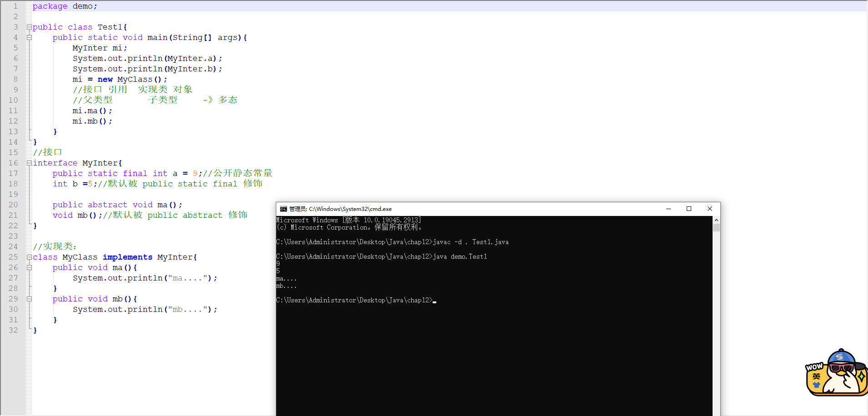
Task: Collapse the mb() method fold in MyClass
Action: 29,299
